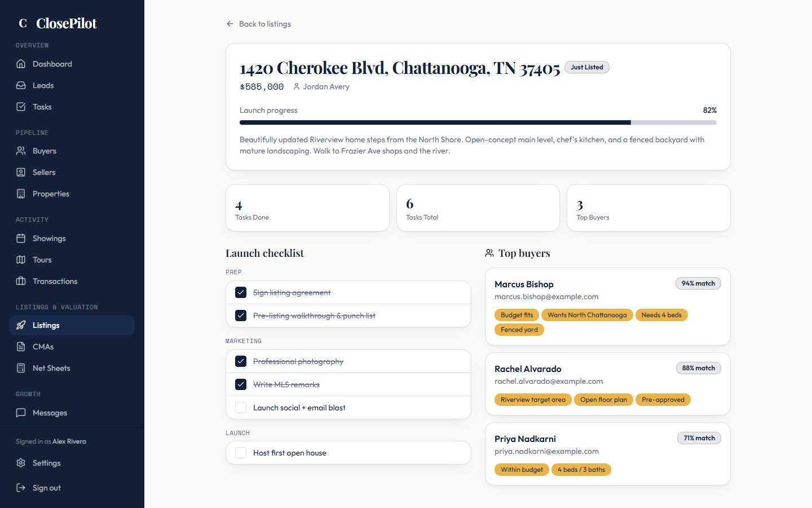The width and height of the screenshot is (812, 508).
Task: Check Launch social + email blast
Action: (x=241, y=408)
